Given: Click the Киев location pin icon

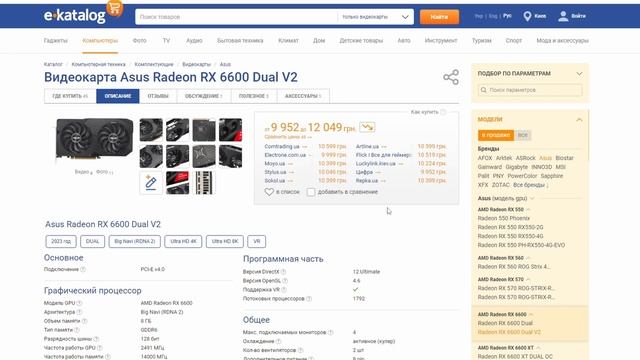Looking at the screenshot, I should (527, 16).
